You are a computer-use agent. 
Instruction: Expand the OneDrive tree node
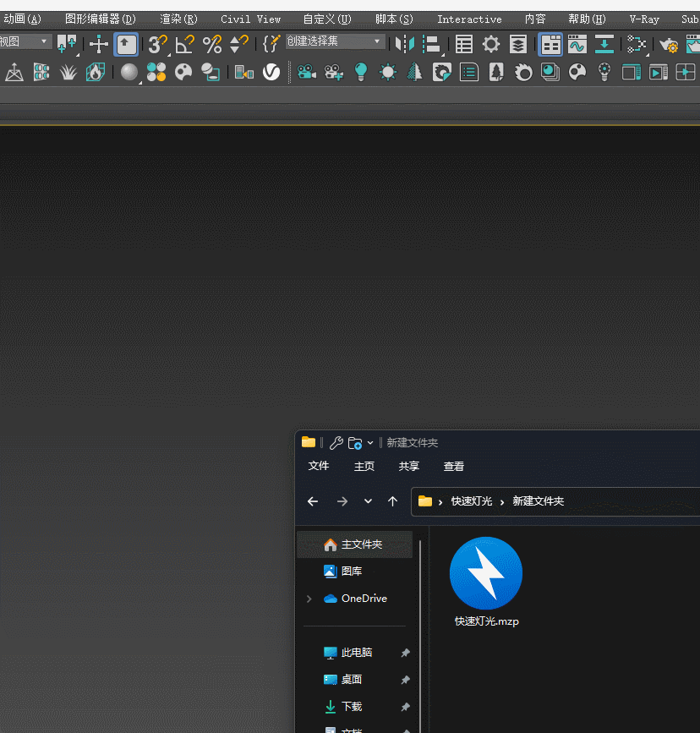point(309,599)
